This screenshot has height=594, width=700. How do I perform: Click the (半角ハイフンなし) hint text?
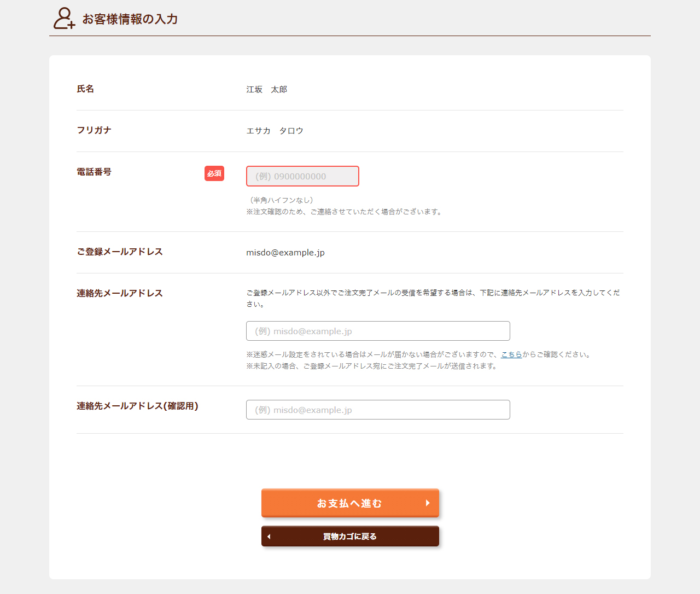[x=281, y=200]
